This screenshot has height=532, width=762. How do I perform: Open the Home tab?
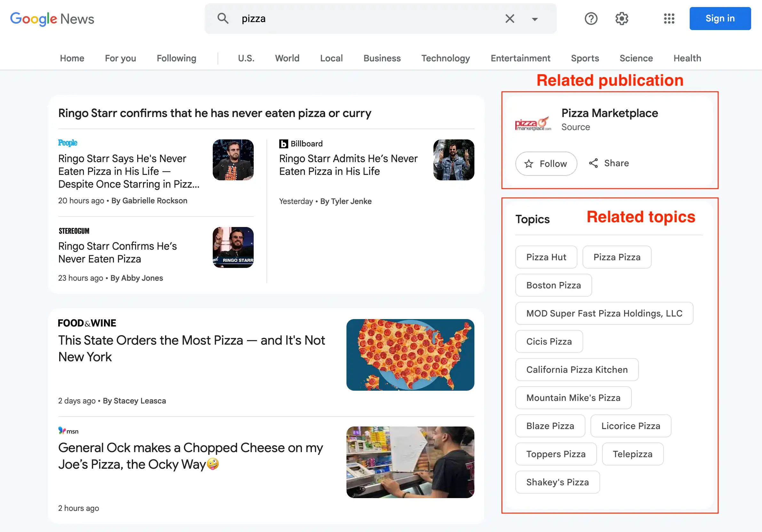[x=72, y=59]
